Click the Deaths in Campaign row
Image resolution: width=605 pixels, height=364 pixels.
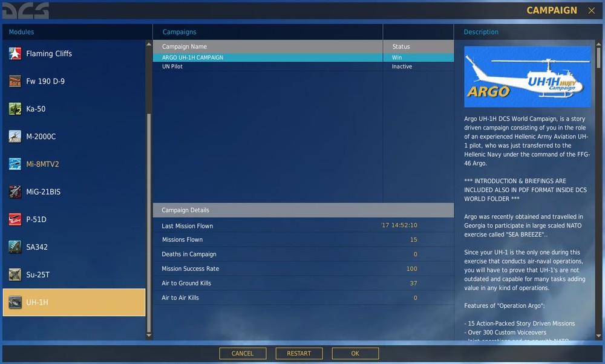click(x=303, y=254)
